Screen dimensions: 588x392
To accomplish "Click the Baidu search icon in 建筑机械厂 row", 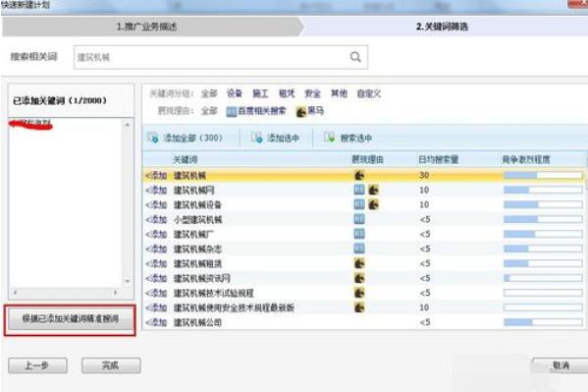I will 359,234.
